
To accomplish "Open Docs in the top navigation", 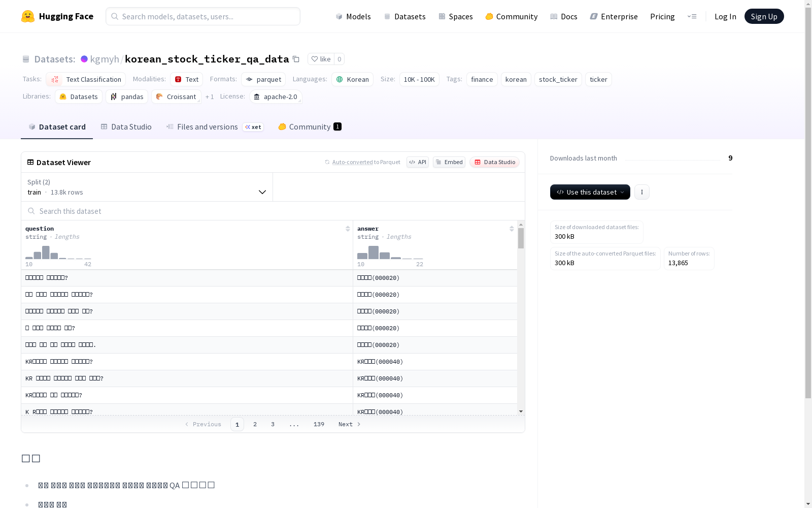I will 563,16.
